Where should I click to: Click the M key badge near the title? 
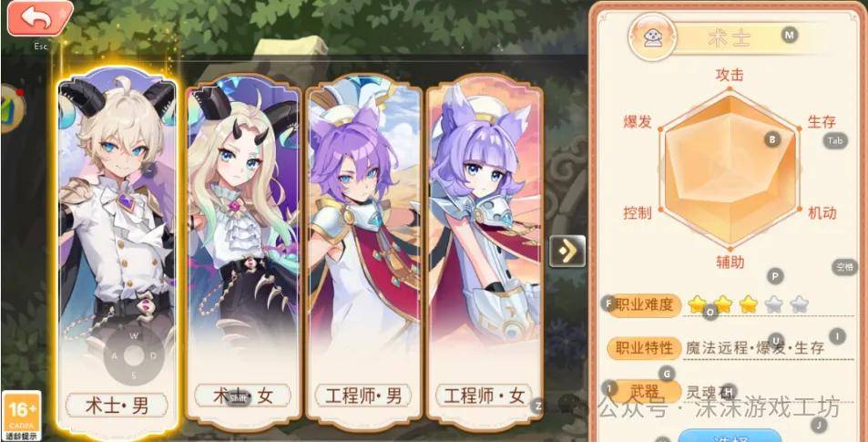(x=790, y=36)
